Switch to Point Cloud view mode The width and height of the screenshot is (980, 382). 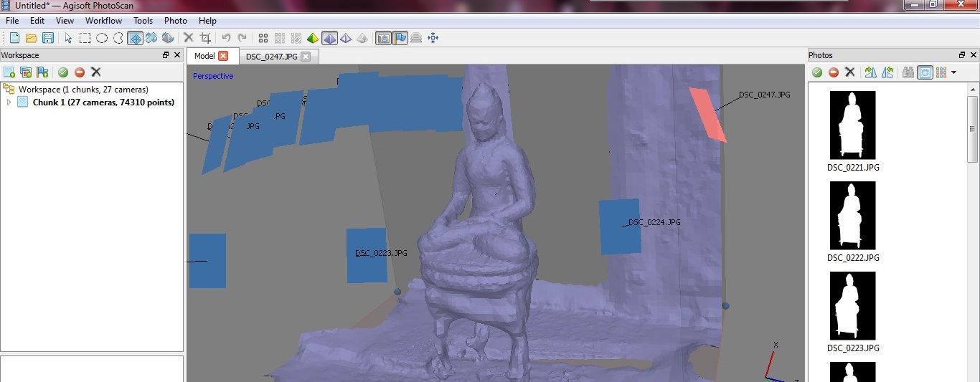(x=263, y=38)
